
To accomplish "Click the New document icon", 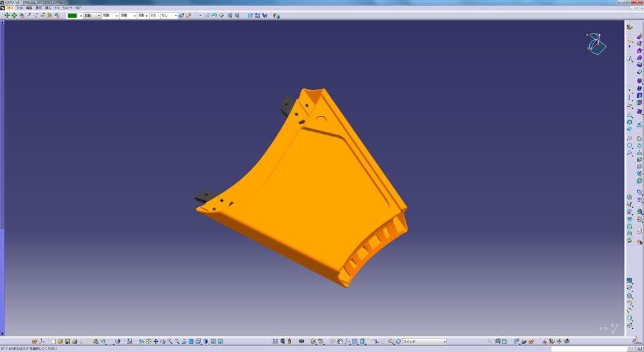I will [x=53, y=341].
